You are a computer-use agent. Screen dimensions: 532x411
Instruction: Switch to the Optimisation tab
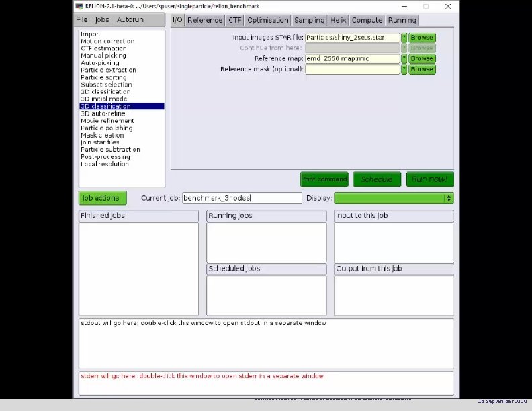click(268, 20)
